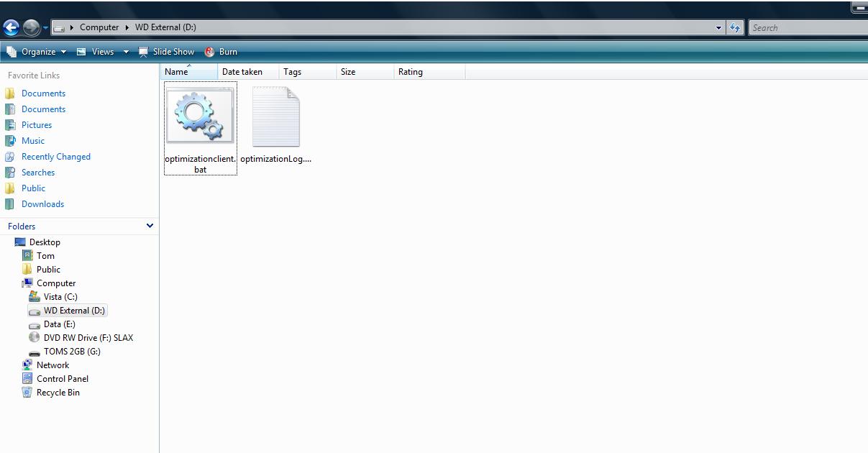Open Recently Changed favorite link
868x453 pixels.
click(x=56, y=157)
